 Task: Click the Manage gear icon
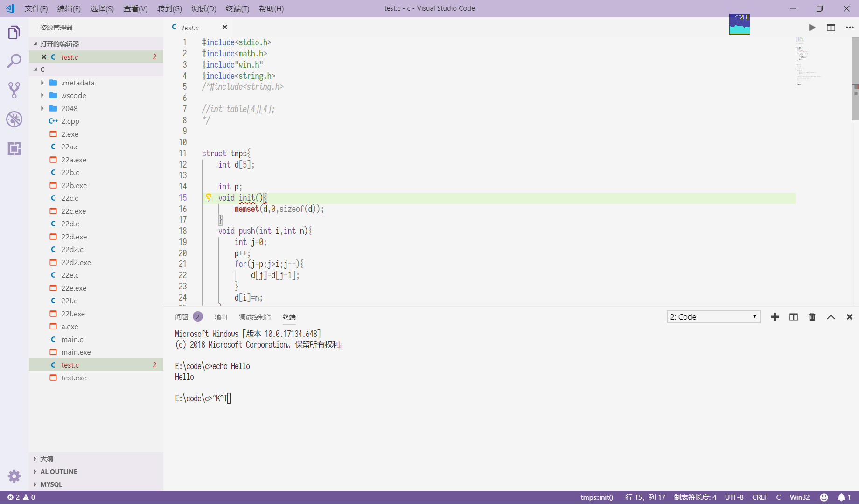14,476
